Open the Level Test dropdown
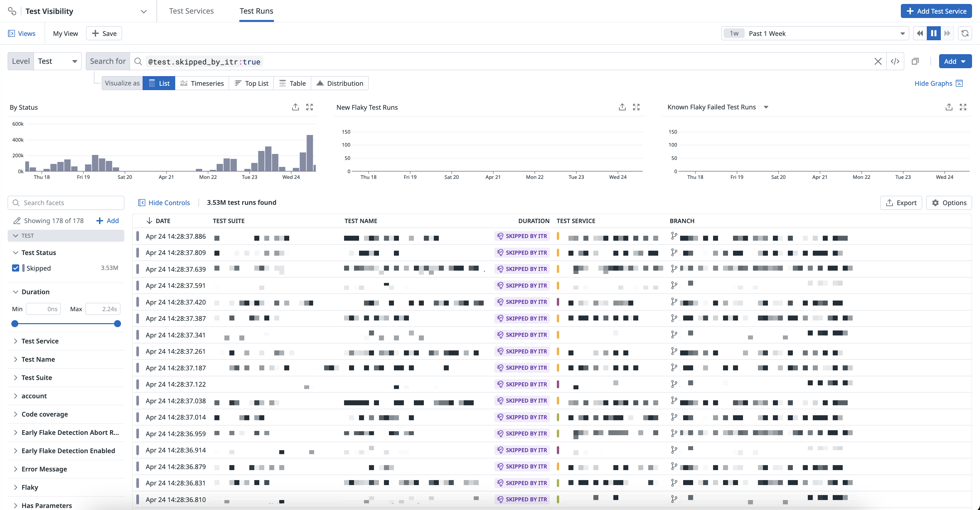 coord(58,61)
